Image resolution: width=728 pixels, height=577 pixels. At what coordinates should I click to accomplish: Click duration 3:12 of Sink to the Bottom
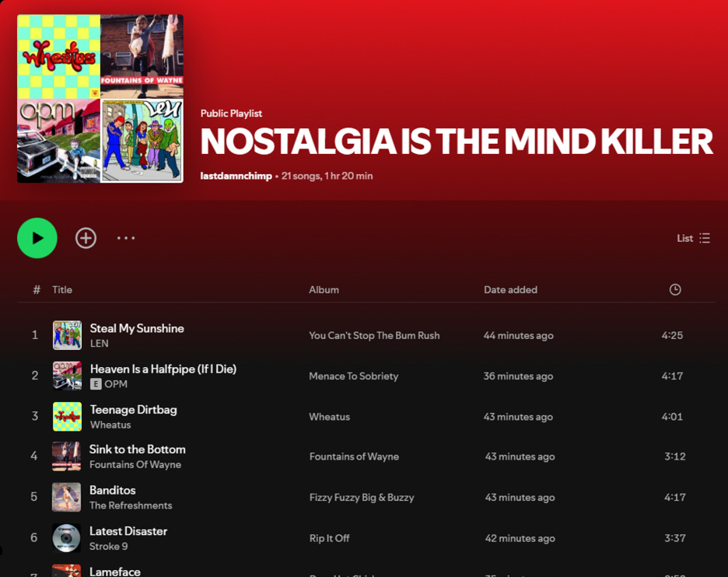pyautogui.click(x=675, y=456)
